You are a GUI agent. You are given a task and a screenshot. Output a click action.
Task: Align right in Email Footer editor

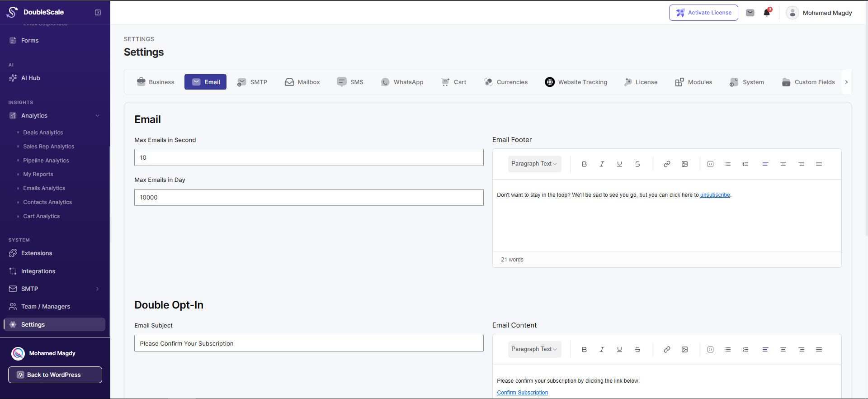click(801, 164)
